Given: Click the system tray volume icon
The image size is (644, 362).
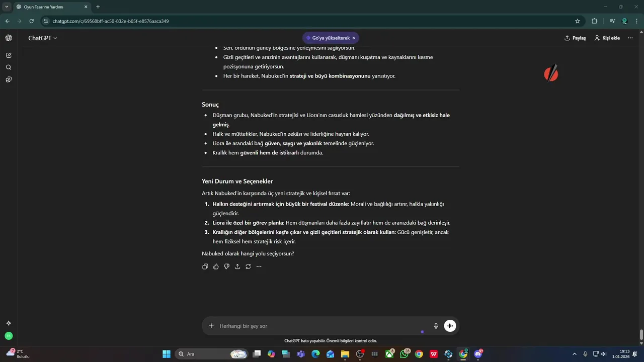Looking at the screenshot, I should coord(604,354).
